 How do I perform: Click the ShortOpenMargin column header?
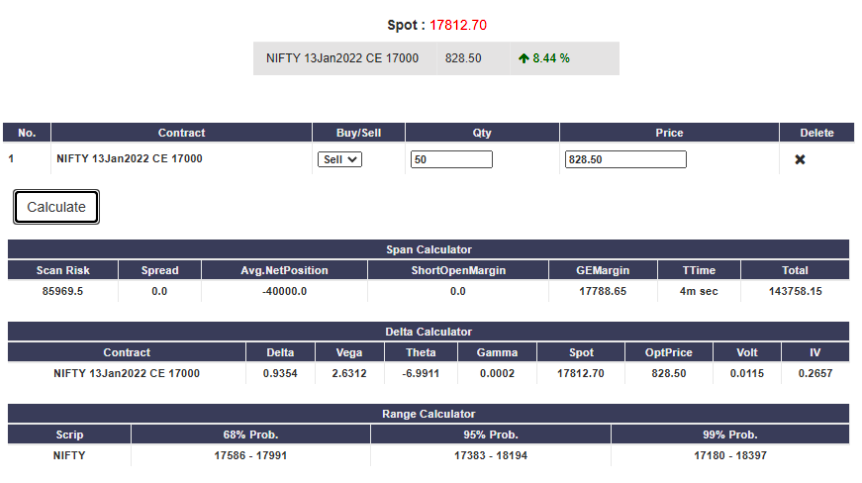coord(458,270)
